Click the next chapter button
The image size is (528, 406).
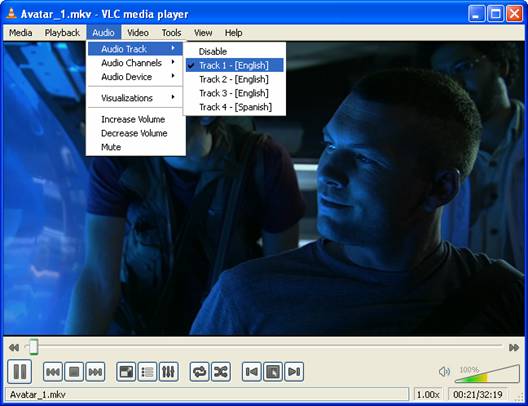[294, 372]
